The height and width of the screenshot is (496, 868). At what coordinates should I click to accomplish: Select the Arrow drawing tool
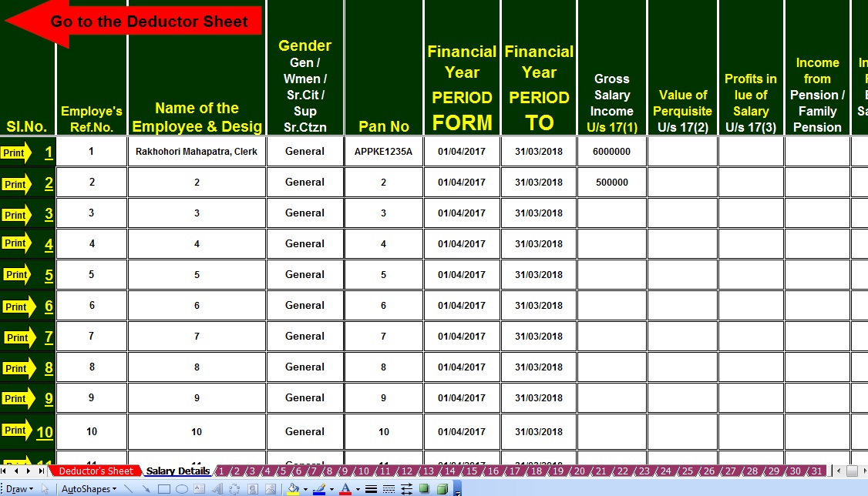click(x=146, y=489)
